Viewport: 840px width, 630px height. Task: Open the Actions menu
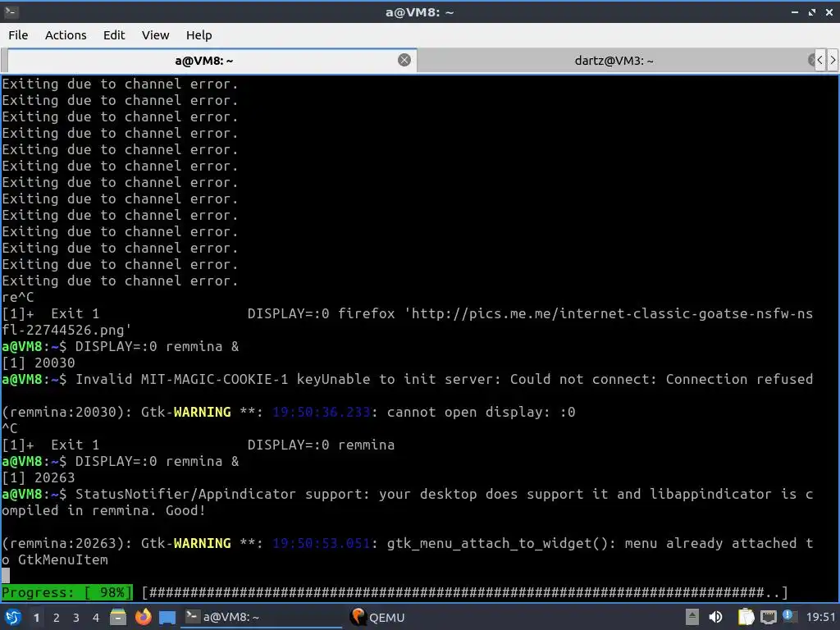pyautogui.click(x=66, y=35)
